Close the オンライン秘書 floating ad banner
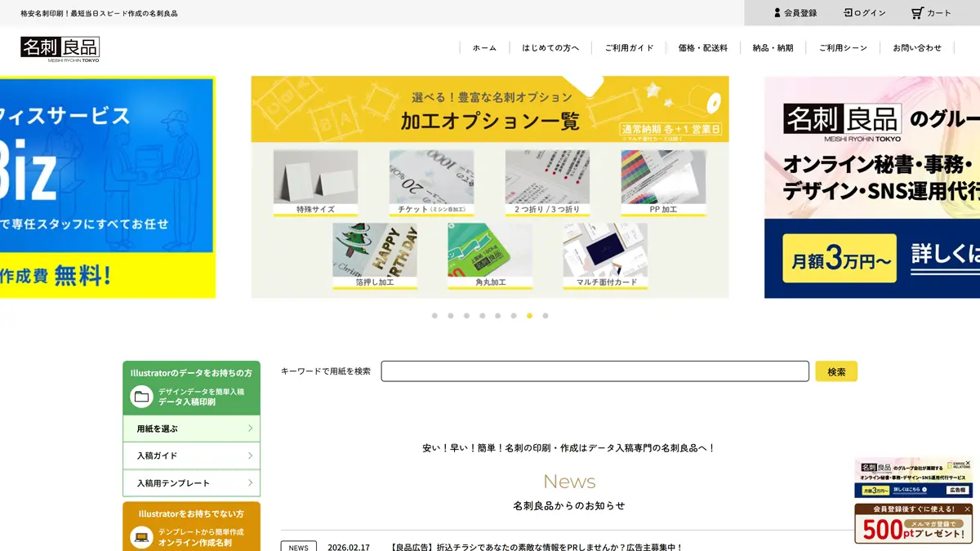 (x=968, y=463)
